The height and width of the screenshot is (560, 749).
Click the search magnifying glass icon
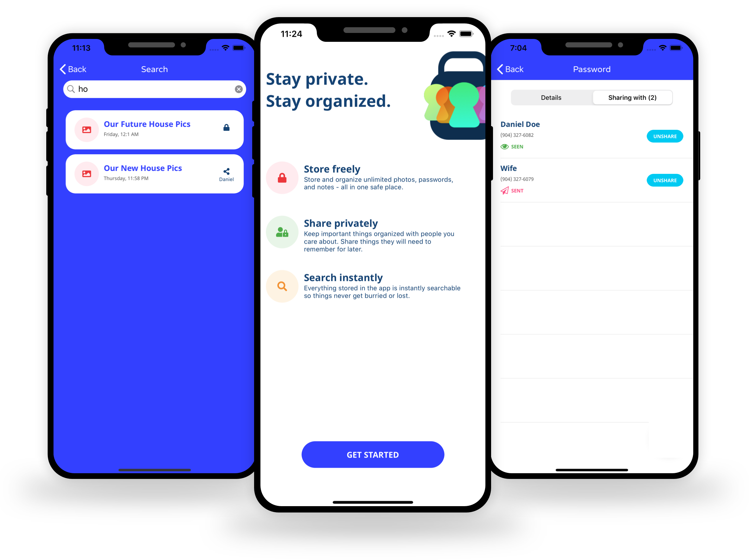coord(71,89)
